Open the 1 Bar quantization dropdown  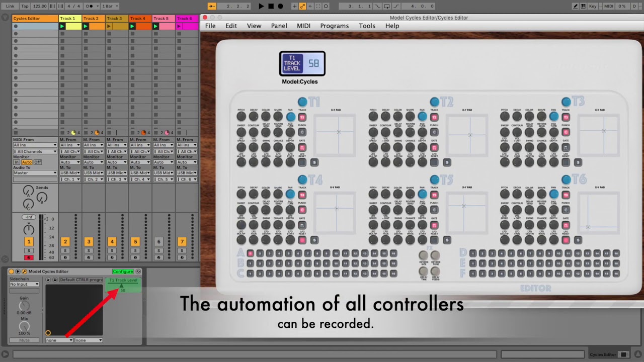(110, 6)
